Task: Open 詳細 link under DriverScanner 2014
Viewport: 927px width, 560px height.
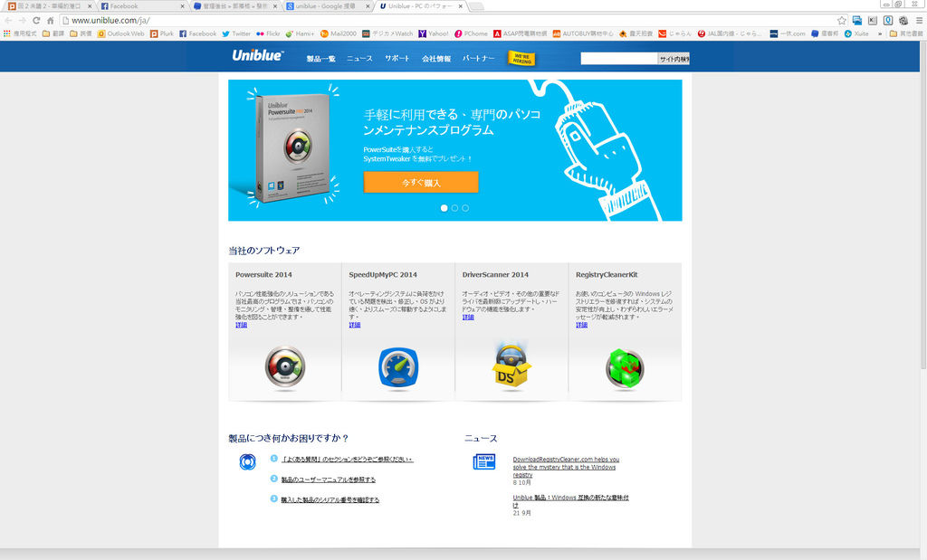Action: 468,318
